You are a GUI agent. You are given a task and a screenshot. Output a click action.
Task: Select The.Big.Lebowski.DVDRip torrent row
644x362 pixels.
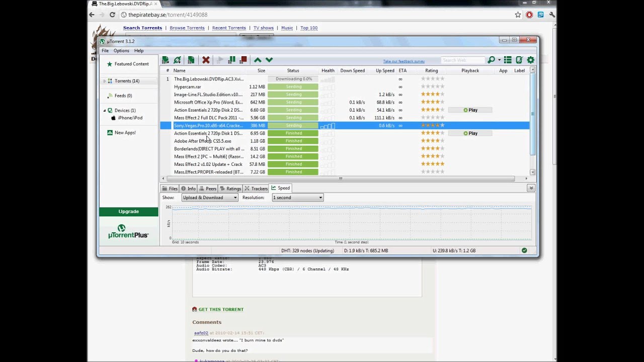point(345,79)
